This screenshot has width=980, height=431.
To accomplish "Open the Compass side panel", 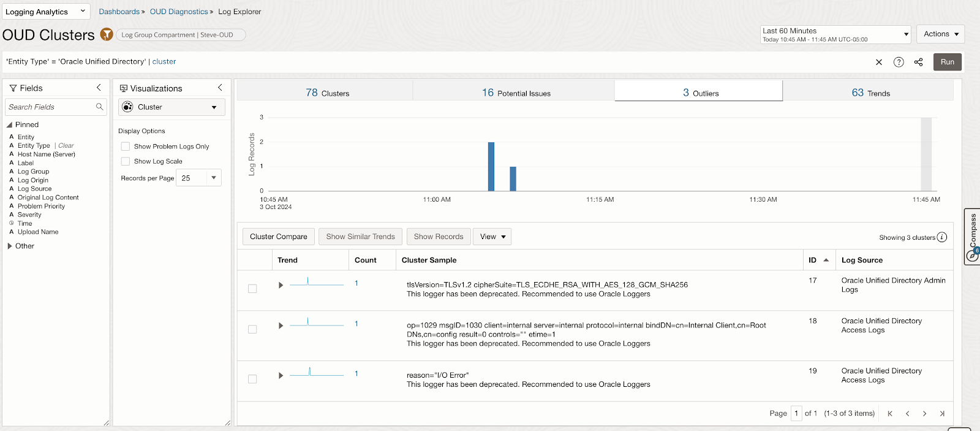I will [972, 237].
